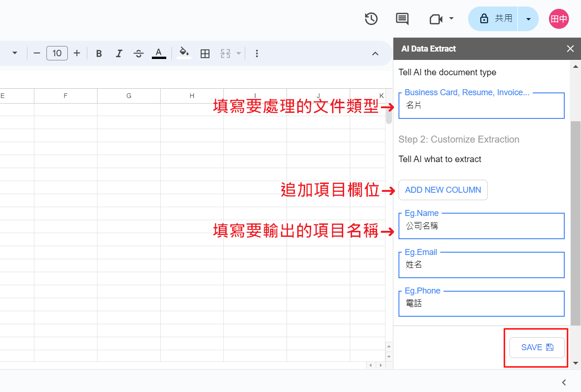Screen dimensions: 581x392
Task: Toggle bold formatting
Action: 99,53
